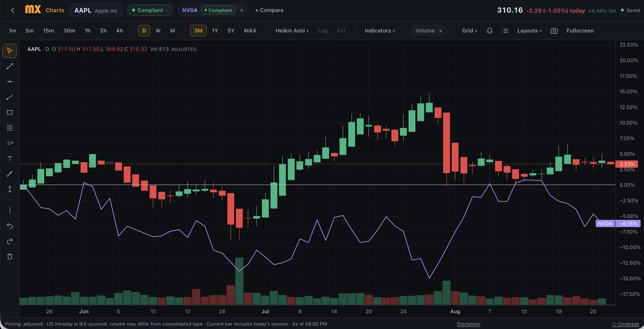Switch to monthly M interval
Viewport: 644px width, 329px height.
172,31
